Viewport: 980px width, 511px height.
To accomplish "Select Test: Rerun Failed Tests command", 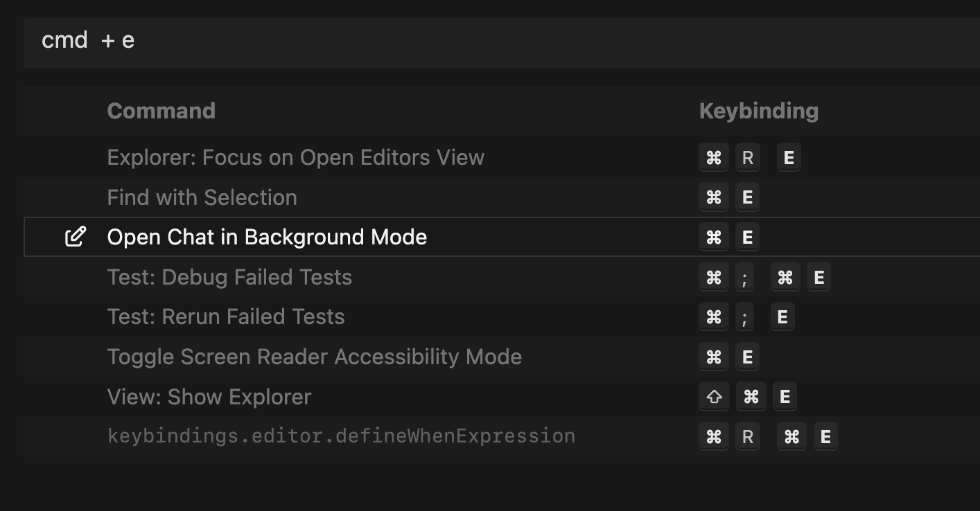I will point(226,317).
